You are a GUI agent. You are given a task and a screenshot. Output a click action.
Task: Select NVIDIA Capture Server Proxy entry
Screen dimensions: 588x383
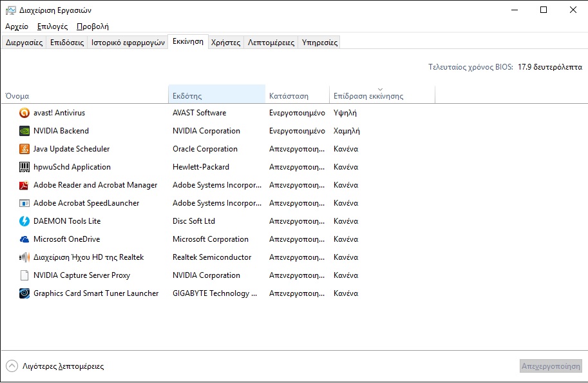click(82, 275)
